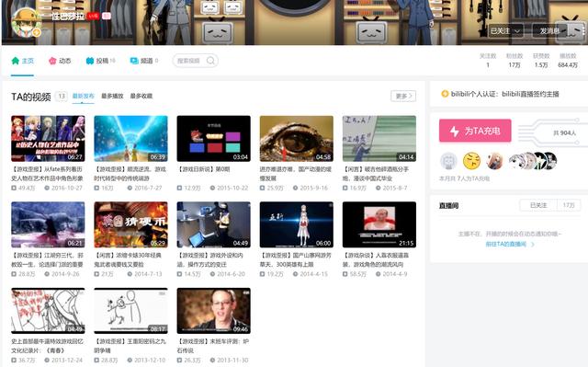Viewport: 588px width, 367px height.
Task: Open the 关注数 following count
Action: tap(488, 61)
